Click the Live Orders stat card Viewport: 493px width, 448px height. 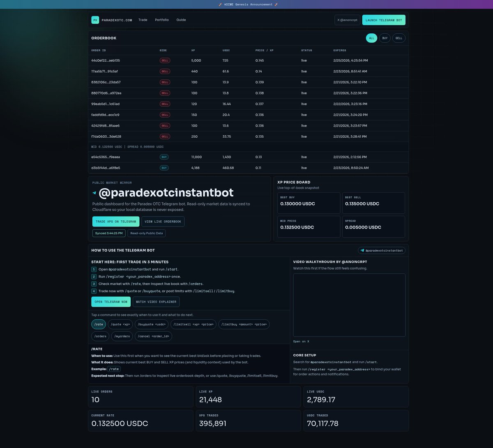click(141, 397)
